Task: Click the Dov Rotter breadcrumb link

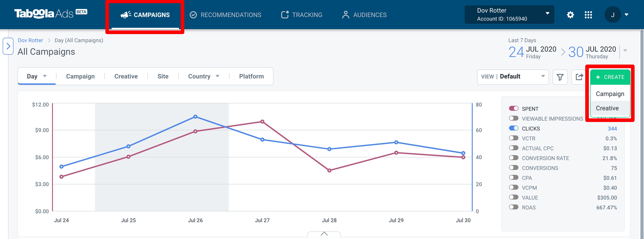Action: point(30,40)
